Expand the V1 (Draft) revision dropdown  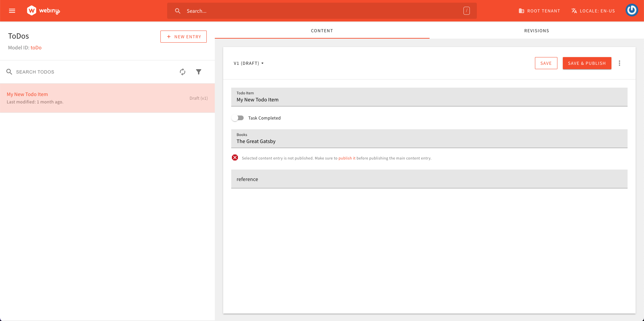249,63
